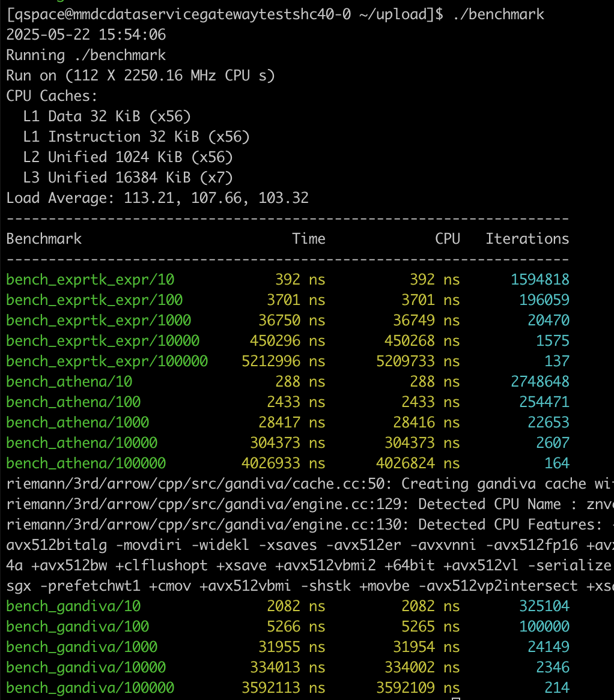Image resolution: width=614 pixels, height=700 pixels.
Task: Click the 'Running ./benchmark' line
Action: click(x=86, y=55)
